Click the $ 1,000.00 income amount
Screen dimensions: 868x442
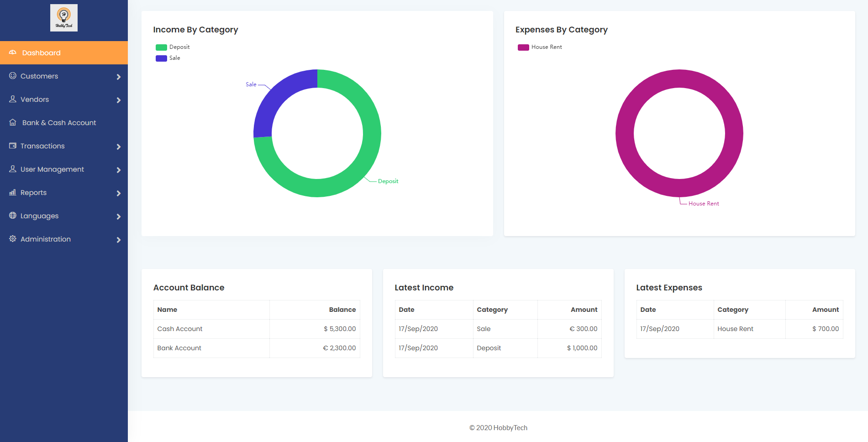point(582,348)
